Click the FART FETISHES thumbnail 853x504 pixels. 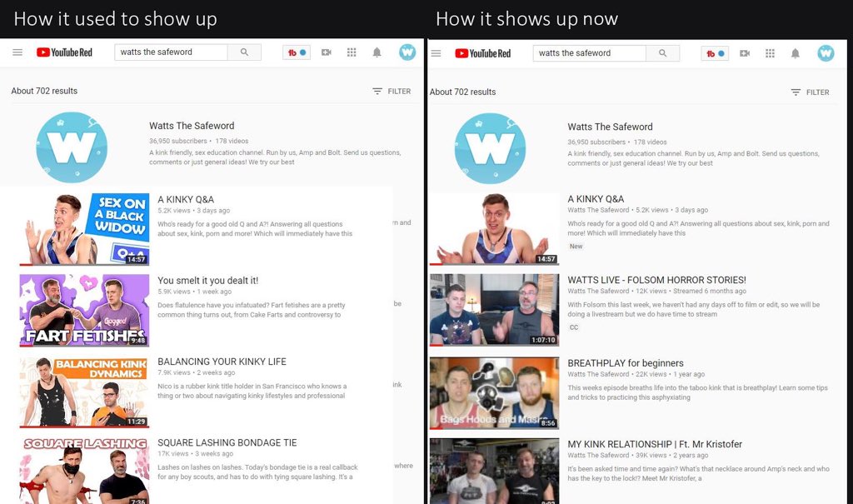tap(84, 310)
